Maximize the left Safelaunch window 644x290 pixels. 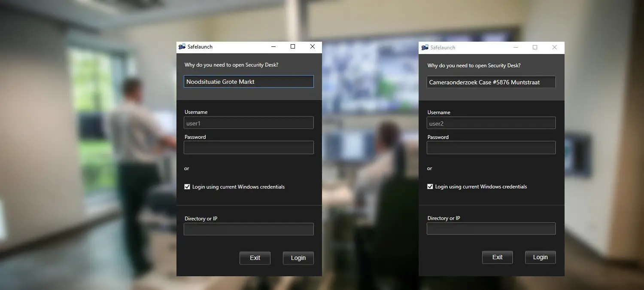293,47
